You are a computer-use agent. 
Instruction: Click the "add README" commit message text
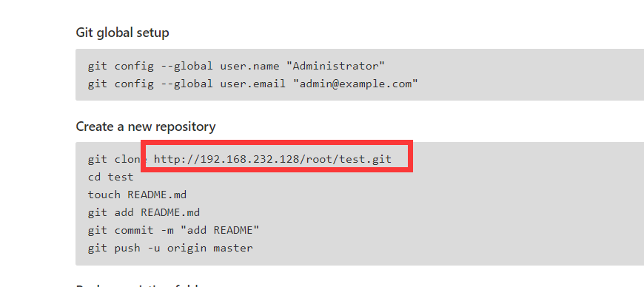pos(223,230)
